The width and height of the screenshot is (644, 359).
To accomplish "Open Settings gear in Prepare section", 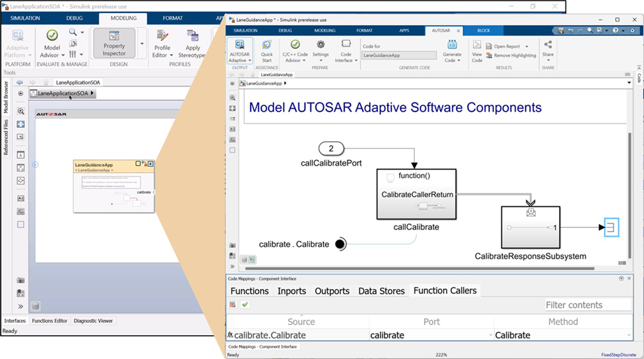I will pyautogui.click(x=320, y=51).
